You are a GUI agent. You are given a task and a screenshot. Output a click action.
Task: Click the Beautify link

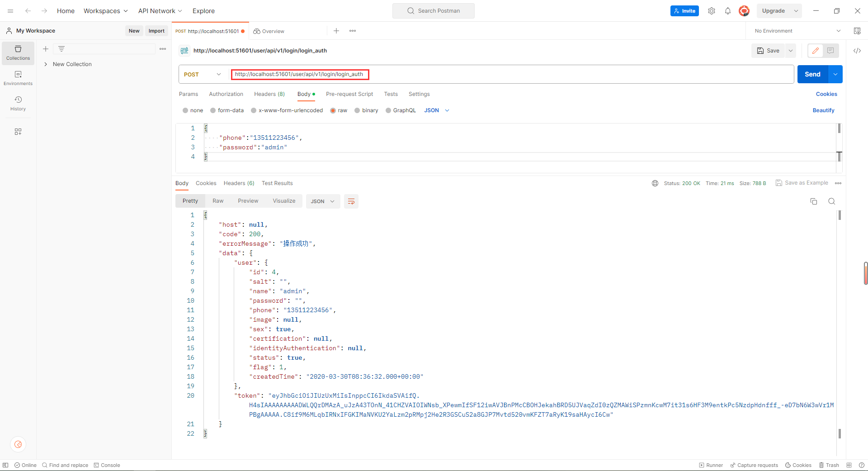(x=823, y=110)
